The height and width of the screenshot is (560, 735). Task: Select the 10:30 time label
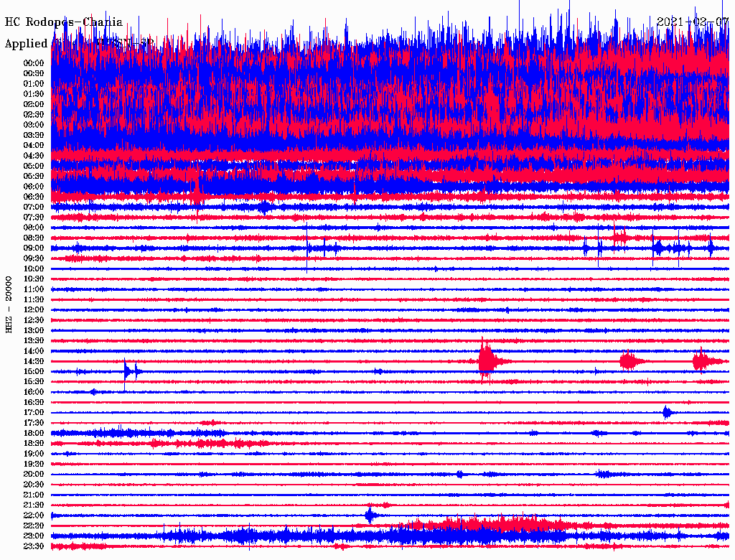(x=33, y=279)
